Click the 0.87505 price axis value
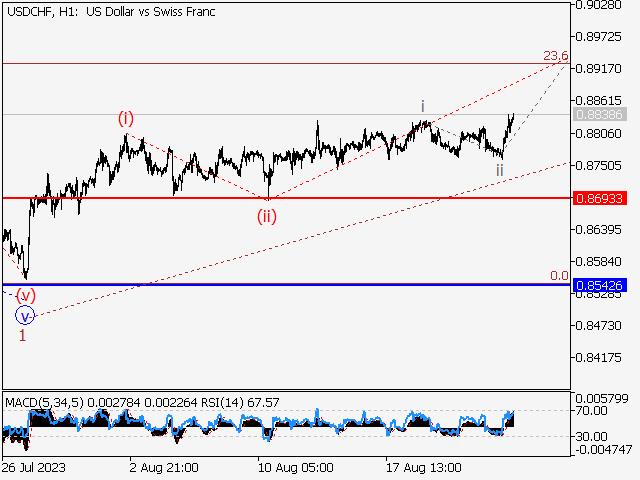 (599, 165)
